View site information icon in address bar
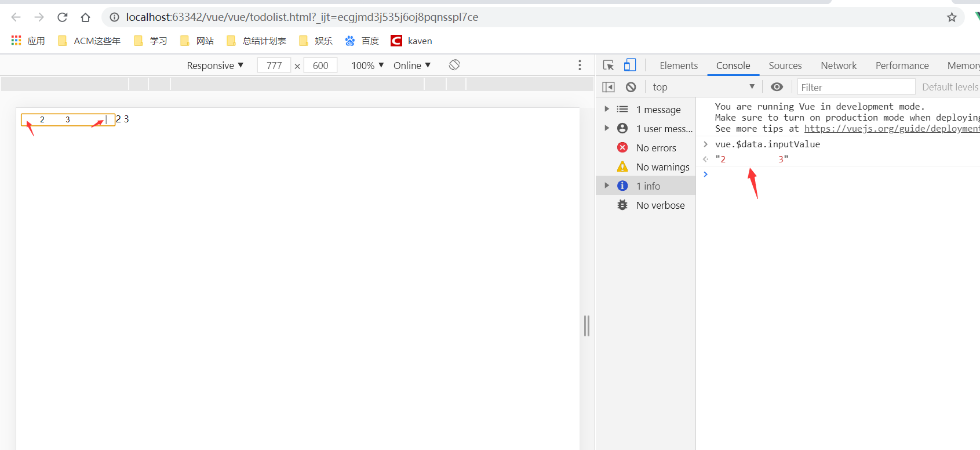Screen dimensions: 980x450 tap(114, 17)
